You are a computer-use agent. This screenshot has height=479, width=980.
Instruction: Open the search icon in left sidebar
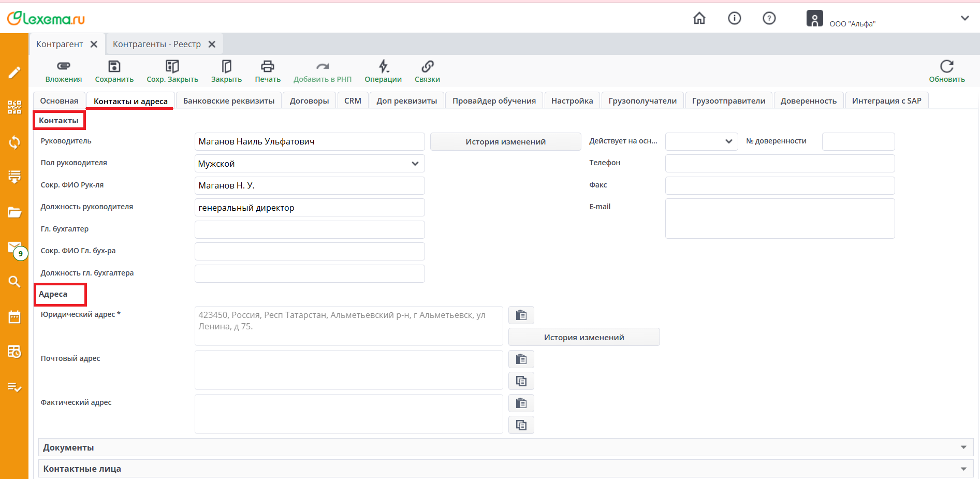pyautogui.click(x=14, y=282)
